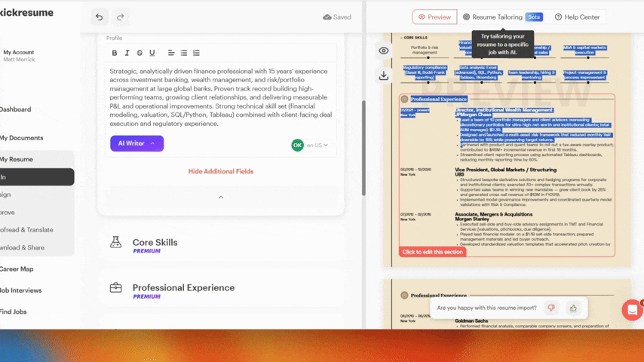This screenshot has height=362, width=644.
Task: Insert a bulleted list
Action: pos(183,53)
